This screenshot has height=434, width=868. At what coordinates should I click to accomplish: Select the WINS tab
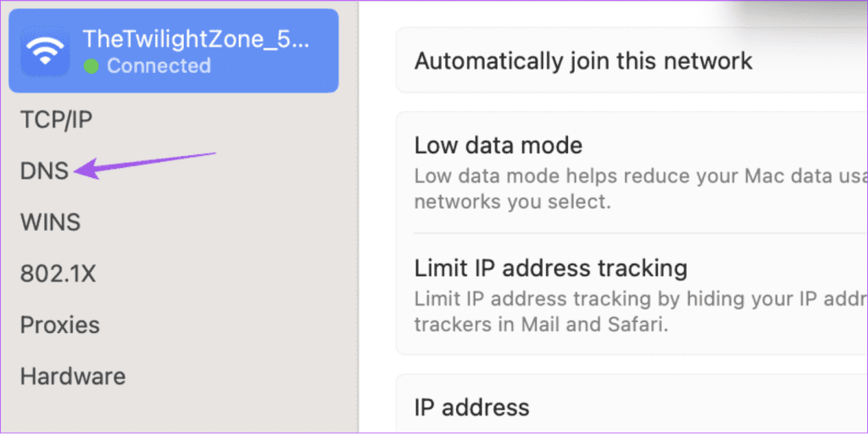pyautogui.click(x=50, y=223)
